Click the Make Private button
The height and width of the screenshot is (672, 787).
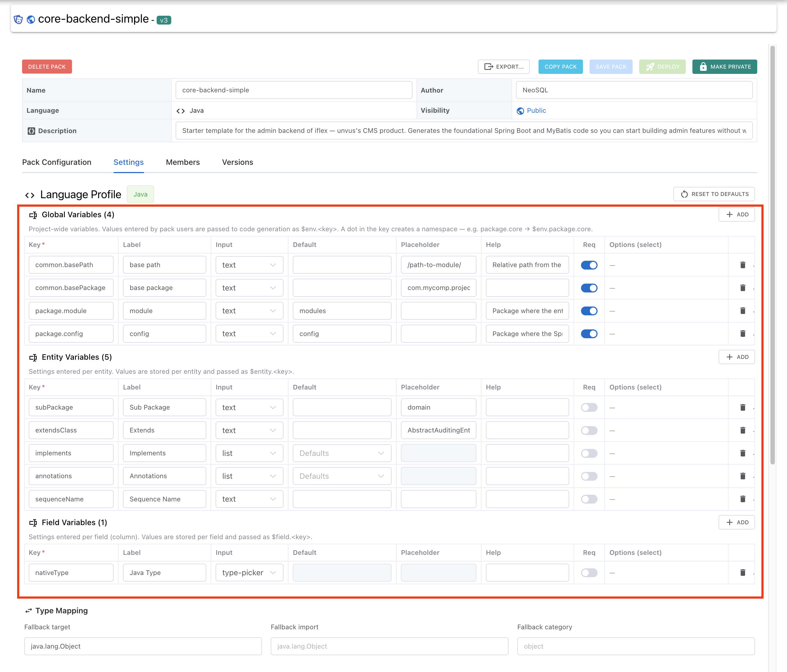click(x=724, y=67)
